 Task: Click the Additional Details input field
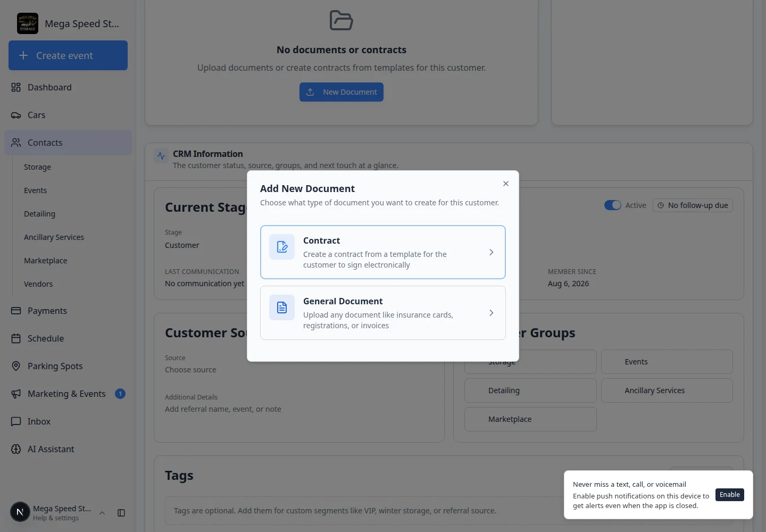(299, 409)
